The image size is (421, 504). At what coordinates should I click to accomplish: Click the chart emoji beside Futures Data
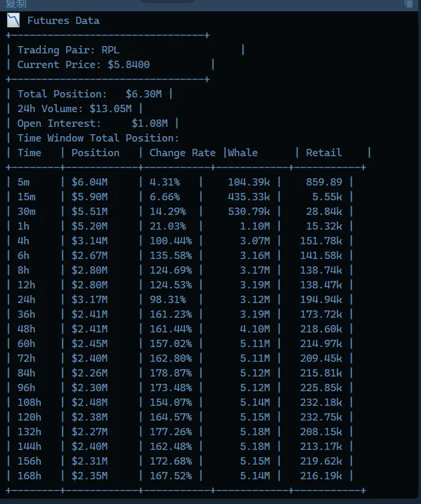(13, 20)
